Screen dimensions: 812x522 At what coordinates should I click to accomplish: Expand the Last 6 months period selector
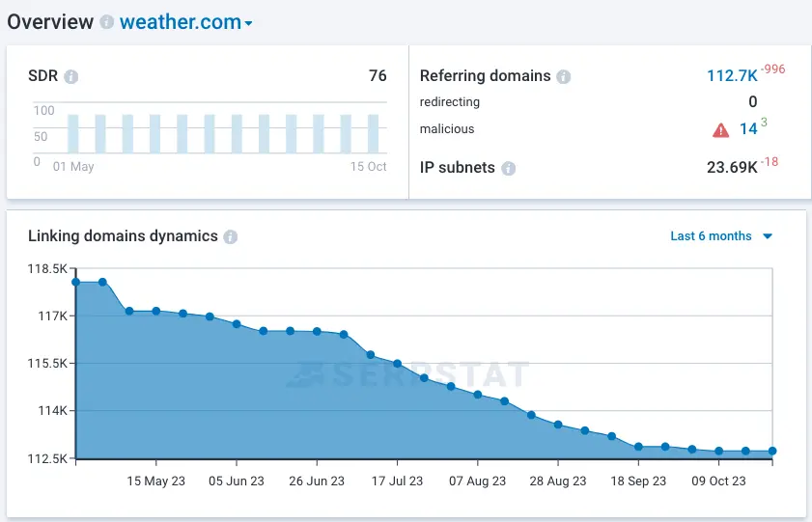click(x=721, y=236)
